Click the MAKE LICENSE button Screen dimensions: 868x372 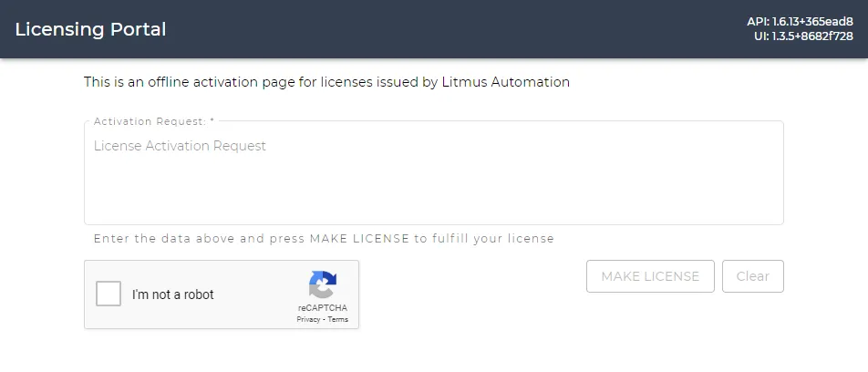650,276
